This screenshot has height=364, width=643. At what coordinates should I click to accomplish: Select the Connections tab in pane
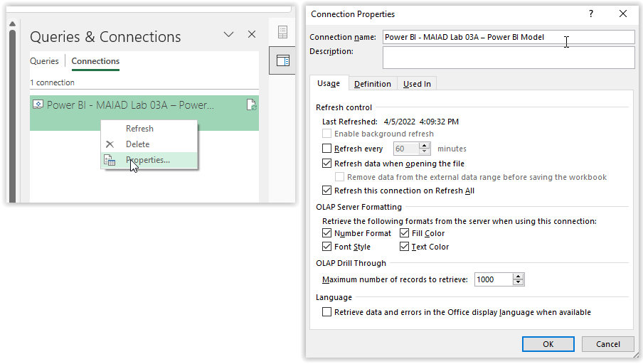[95, 61]
